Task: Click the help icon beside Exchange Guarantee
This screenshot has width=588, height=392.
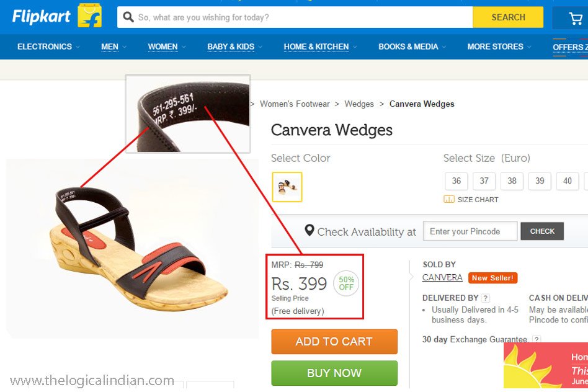Action: 537,339
